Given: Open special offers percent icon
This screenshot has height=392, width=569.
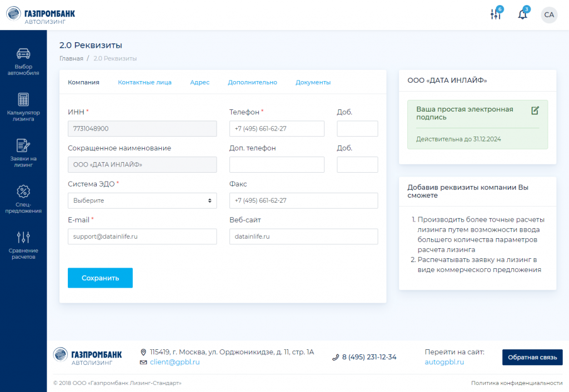Looking at the screenshot, I should click(23, 192).
